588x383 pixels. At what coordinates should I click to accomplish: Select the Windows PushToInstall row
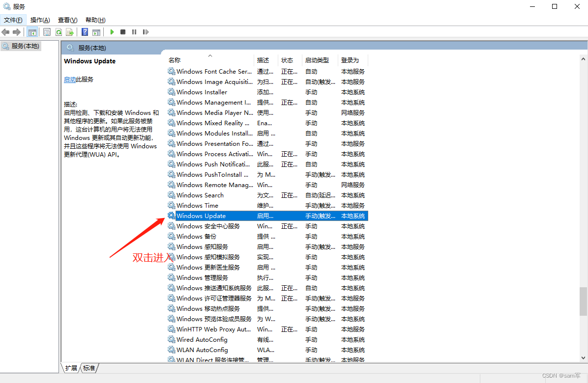pos(267,174)
